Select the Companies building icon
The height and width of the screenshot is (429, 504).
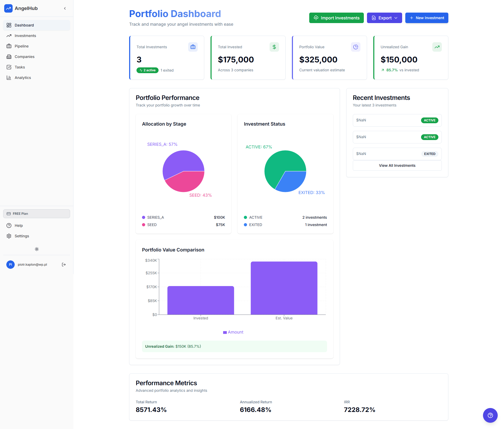click(x=9, y=57)
